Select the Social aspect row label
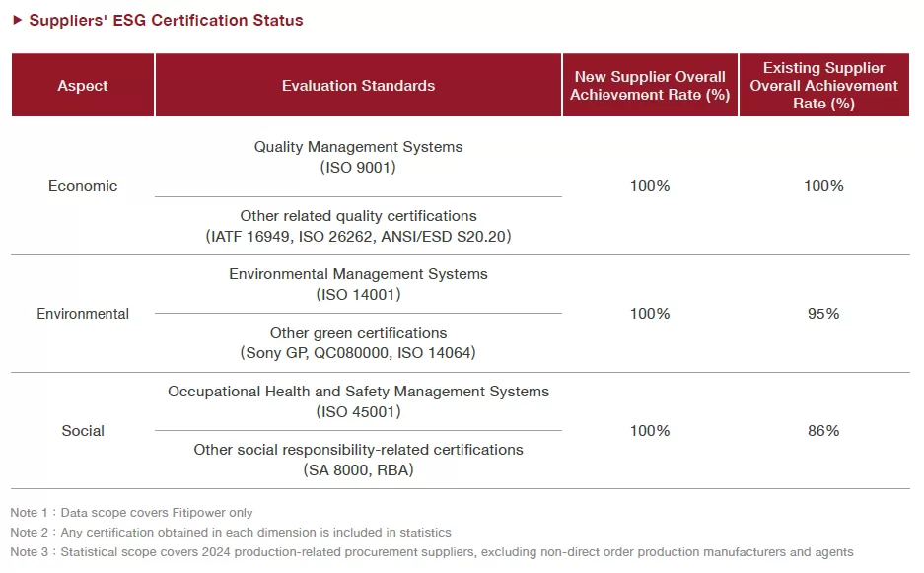The width and height of the screenshot is (924, 573). click(x=83, y=431)
